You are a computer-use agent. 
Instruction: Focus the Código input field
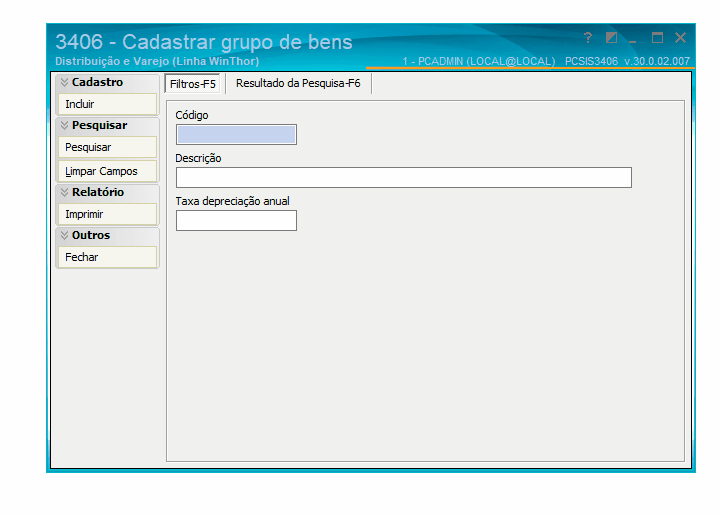coord(236,135)
